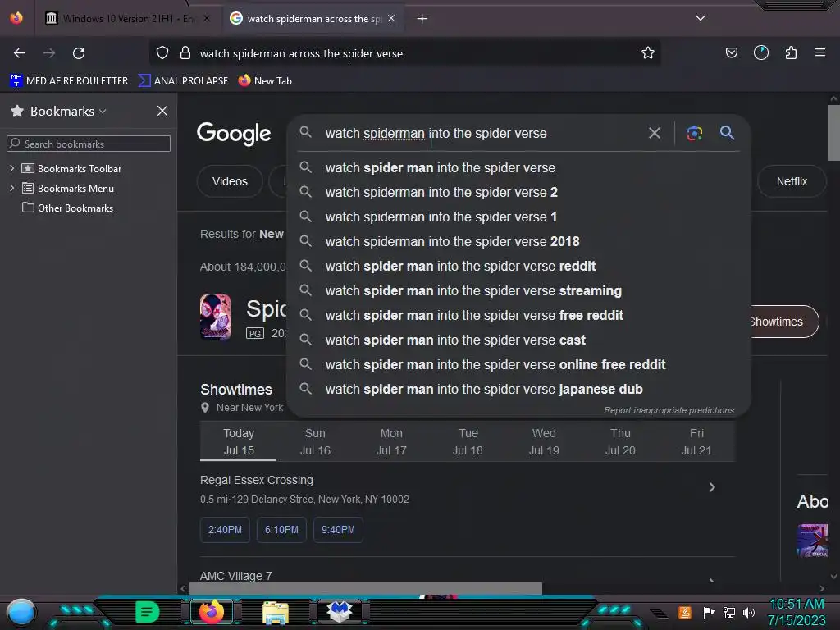Pick the 2:40PM showtime
Viewport: 840px width, 630px height.
click(x=225, y=530)
